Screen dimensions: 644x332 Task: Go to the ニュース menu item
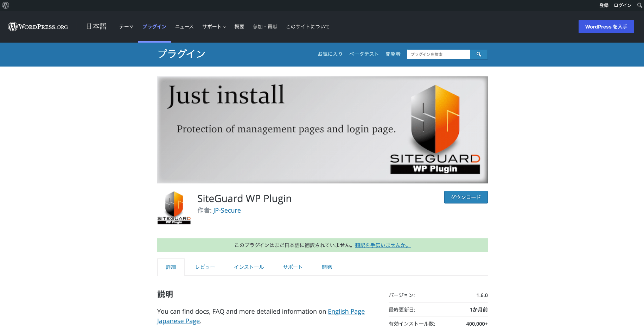(x=184, y=27)
